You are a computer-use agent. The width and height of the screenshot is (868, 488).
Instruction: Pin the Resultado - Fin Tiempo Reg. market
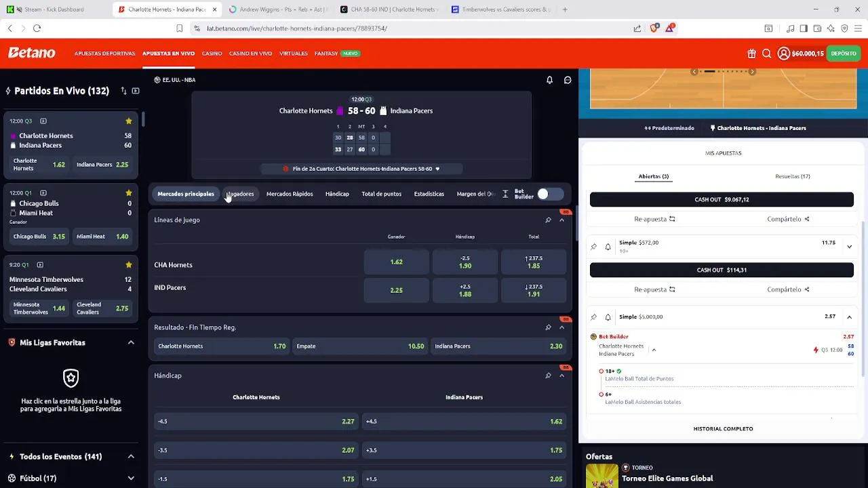click(548, 327)
